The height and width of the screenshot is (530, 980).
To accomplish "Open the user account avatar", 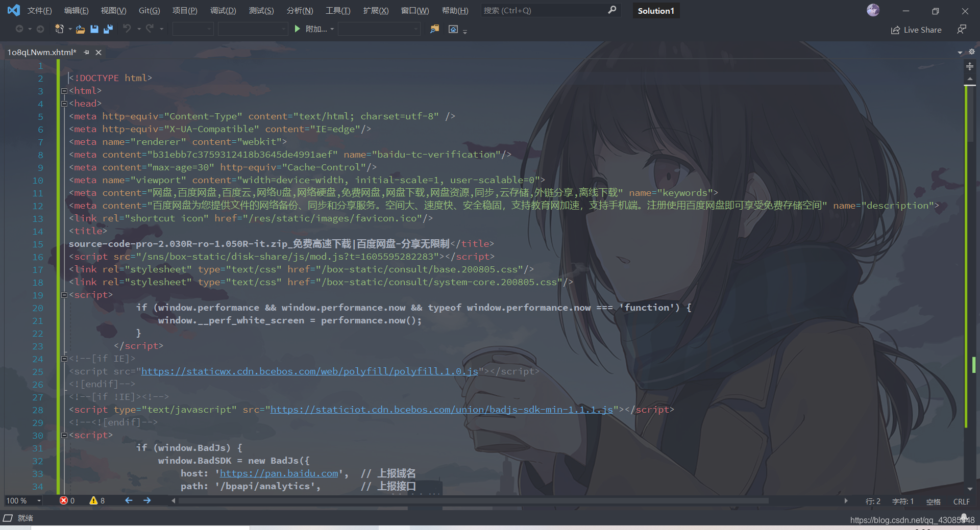I will click(x=873, y=10).
